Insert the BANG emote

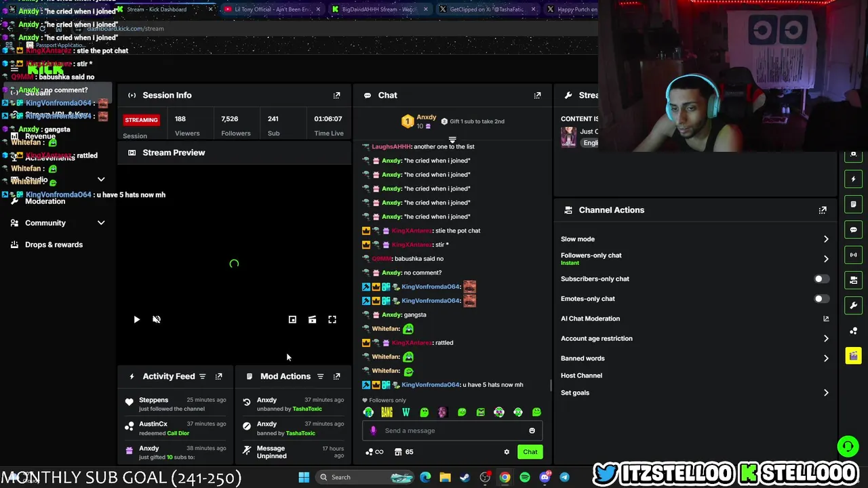pyautogui.click(x=387, y=412)
